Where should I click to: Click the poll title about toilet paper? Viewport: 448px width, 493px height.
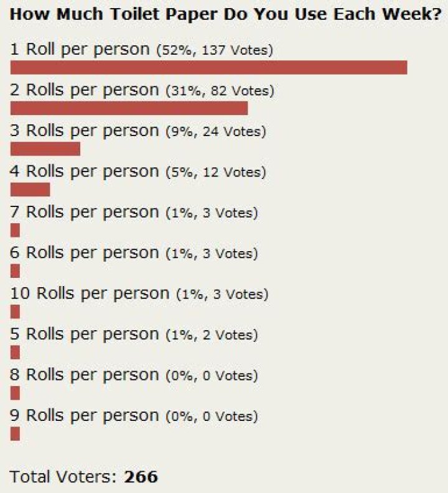[x=224, y=14]
